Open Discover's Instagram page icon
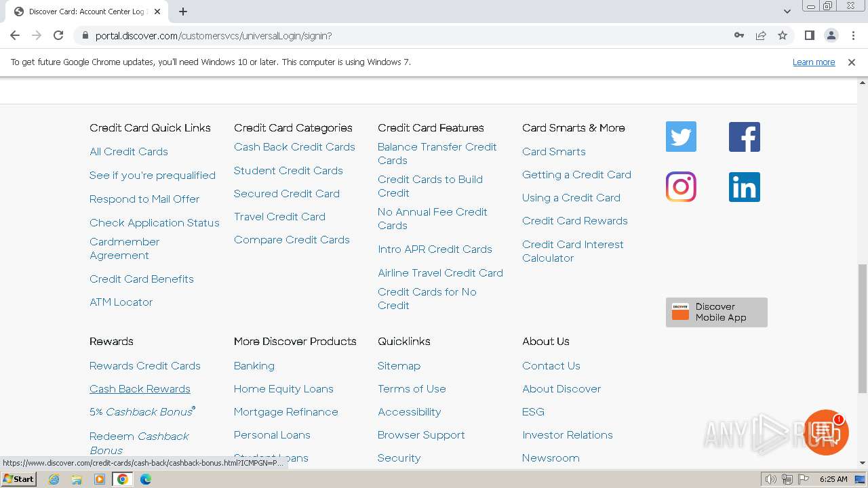 point(681,187)
